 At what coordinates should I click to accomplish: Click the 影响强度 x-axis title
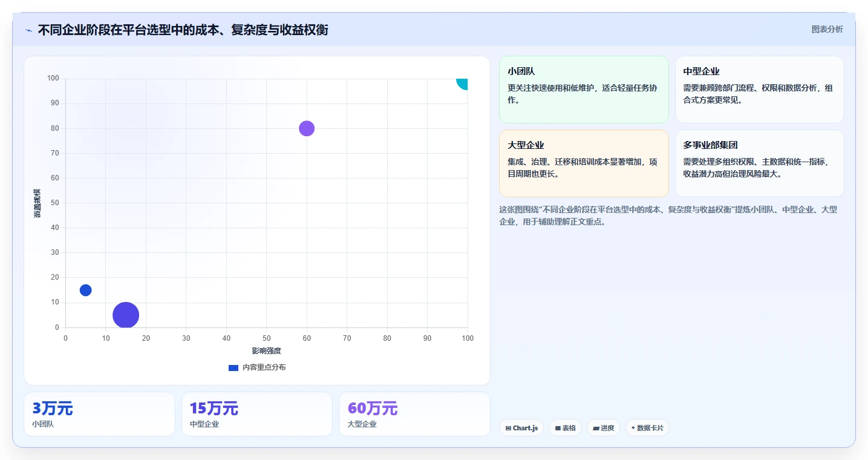267,350
